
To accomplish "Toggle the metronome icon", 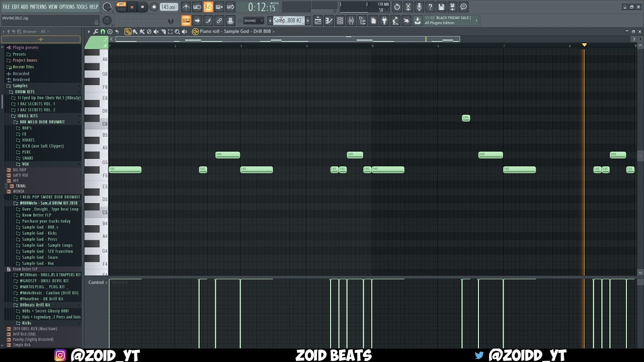I will [x=186, y=7].
